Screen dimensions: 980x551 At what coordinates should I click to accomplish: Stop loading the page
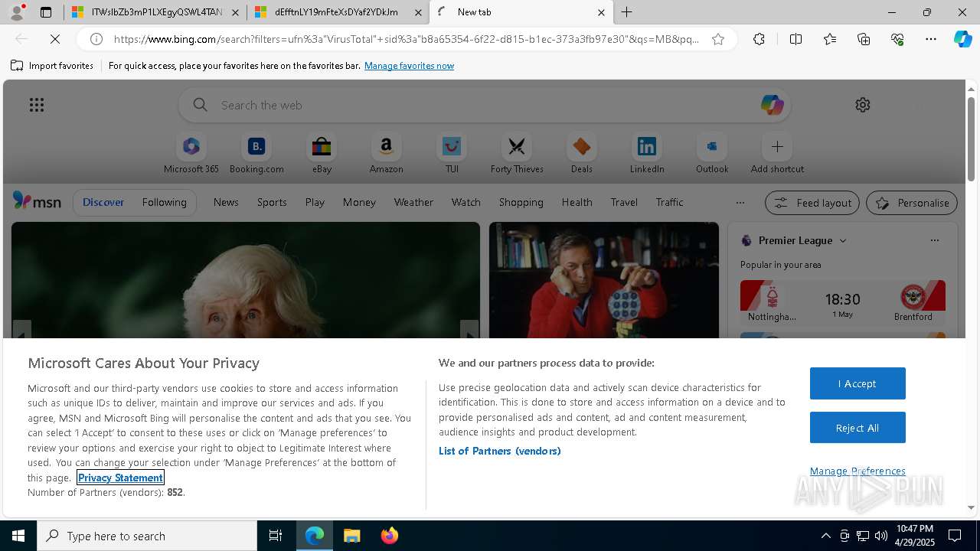click(55, 39)
